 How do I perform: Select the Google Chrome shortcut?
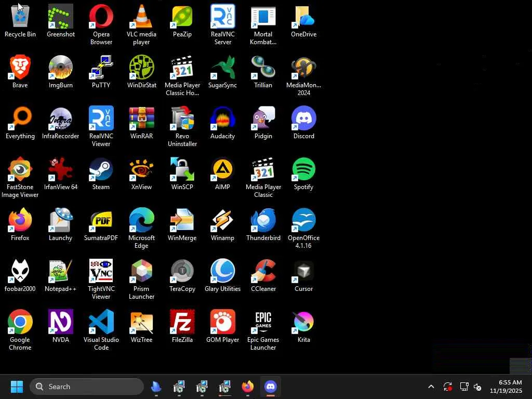[x=20, y=322]
